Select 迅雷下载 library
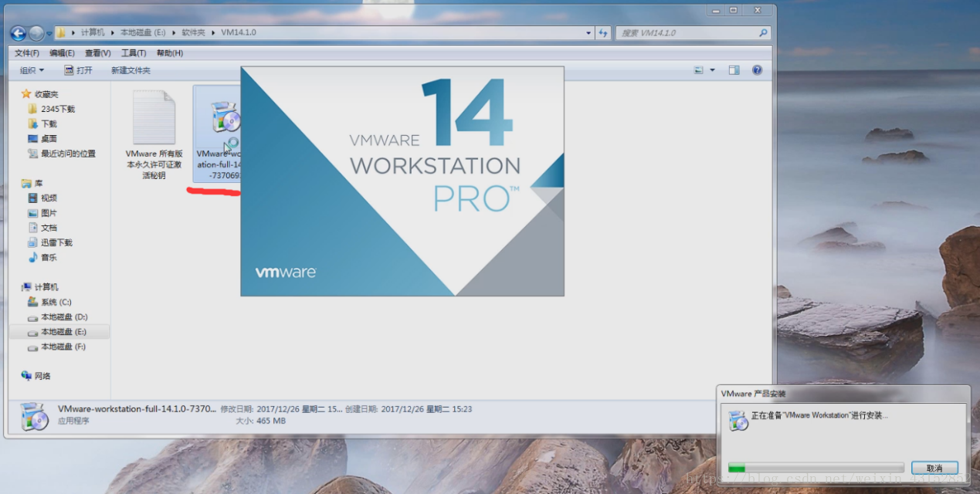This screenshot has height=494, width=980. 50,242
